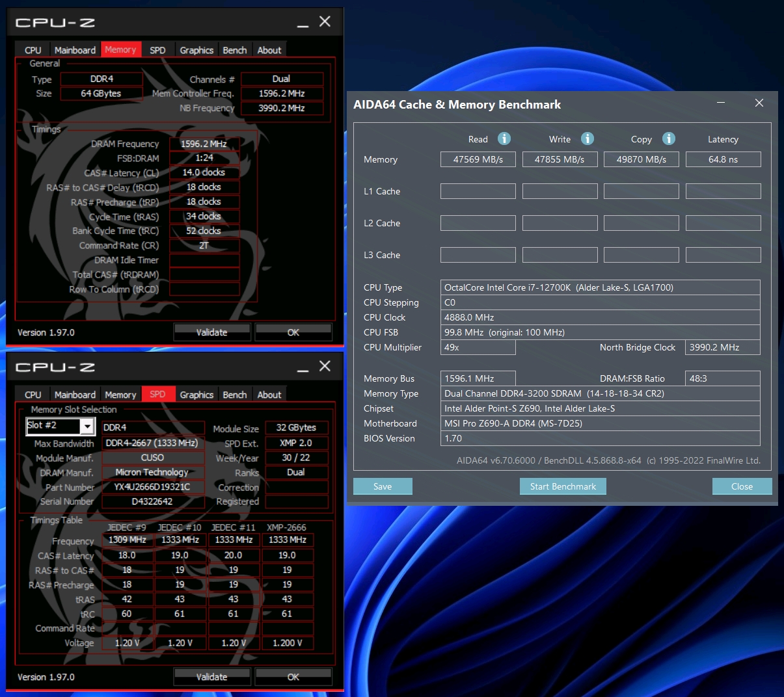Screen dimensions: 784x697
Task: Click OK in the lower CPU-Z window
Action: [293, 677]
